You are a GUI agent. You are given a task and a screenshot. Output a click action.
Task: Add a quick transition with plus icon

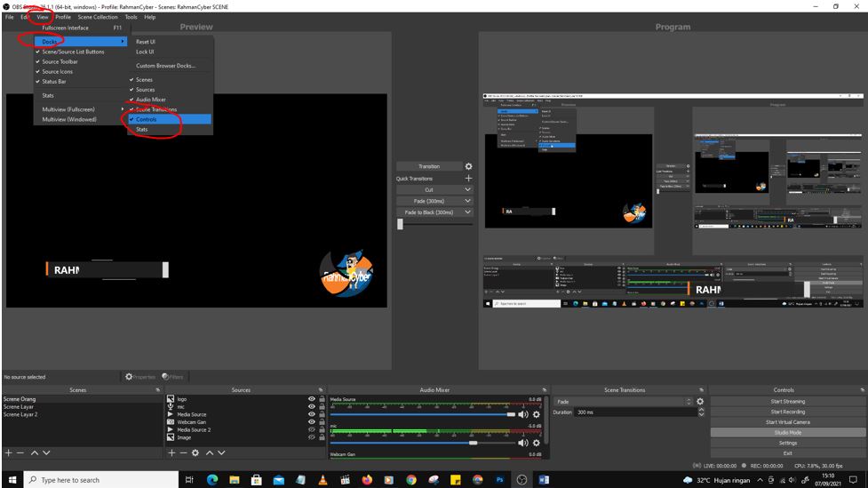tap(469, 179)
